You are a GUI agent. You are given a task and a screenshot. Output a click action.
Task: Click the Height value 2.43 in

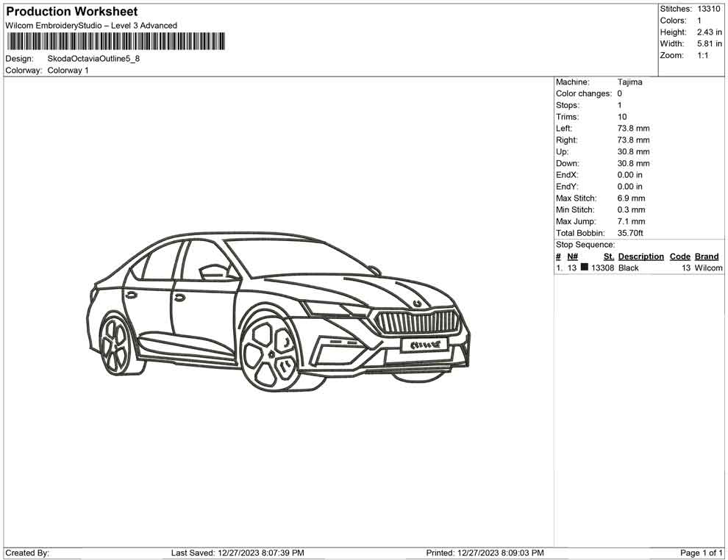[709, 32]
